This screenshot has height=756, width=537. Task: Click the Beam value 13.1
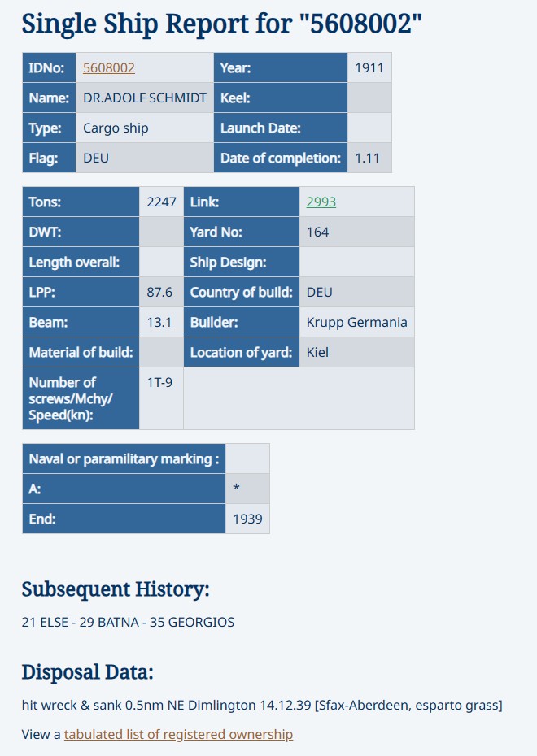click(159, 323)
